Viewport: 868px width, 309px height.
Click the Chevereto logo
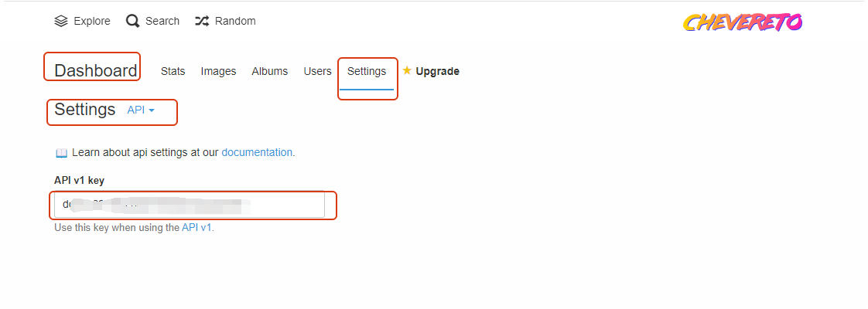tap(742, 22)
